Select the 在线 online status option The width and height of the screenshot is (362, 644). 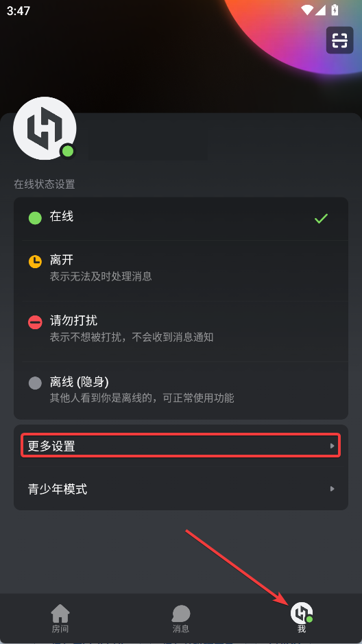point(181,219)
